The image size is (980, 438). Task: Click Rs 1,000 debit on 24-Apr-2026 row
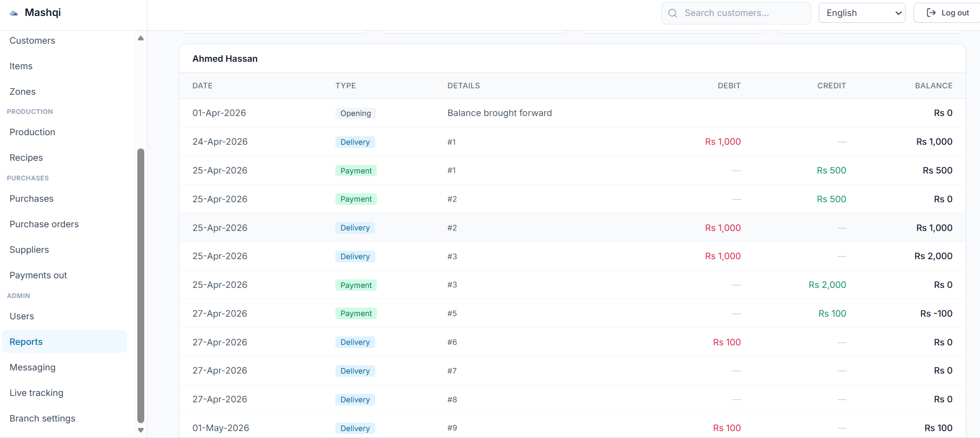point(723,142)
